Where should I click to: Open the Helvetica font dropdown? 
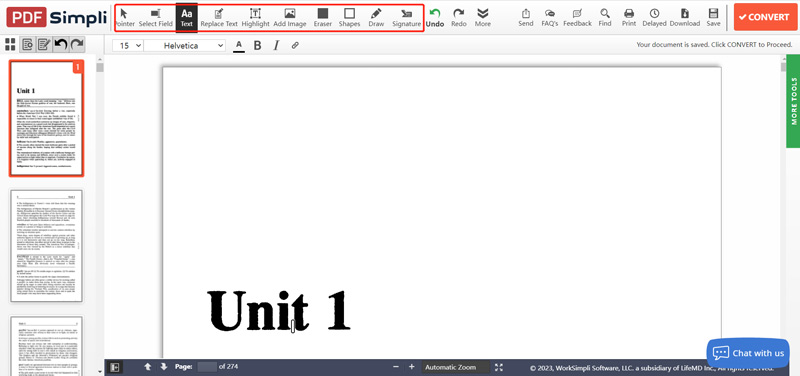(x=185, y=45)
